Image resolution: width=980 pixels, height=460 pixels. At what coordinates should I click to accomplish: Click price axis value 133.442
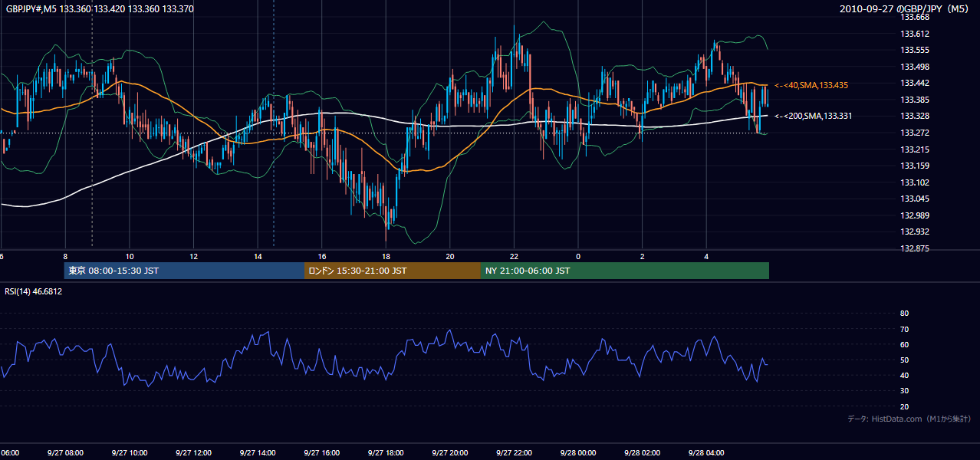click(914, 83)
